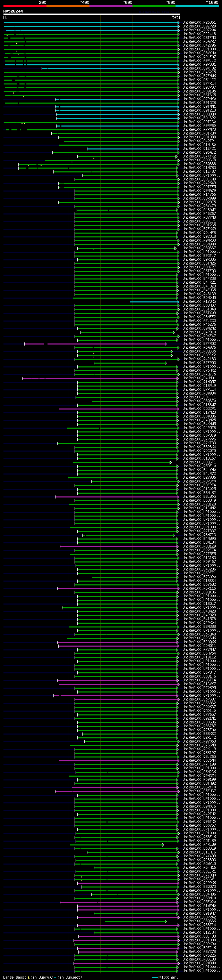Open hit UniRef100_A1YQX5
The width and height of the screenshot is (222, 980).
(x=199, y=302)
